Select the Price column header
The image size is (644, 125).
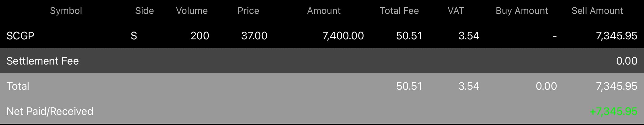pos(248,11)
